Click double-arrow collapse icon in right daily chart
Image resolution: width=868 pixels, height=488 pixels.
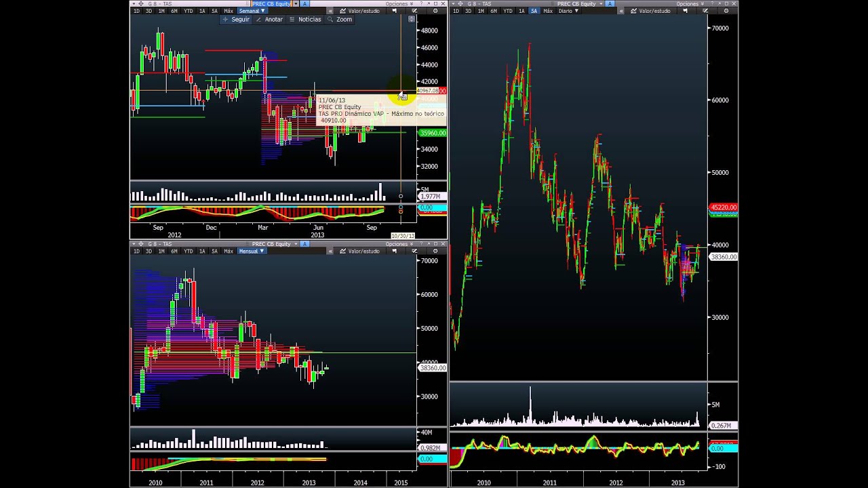coord(622,11)
